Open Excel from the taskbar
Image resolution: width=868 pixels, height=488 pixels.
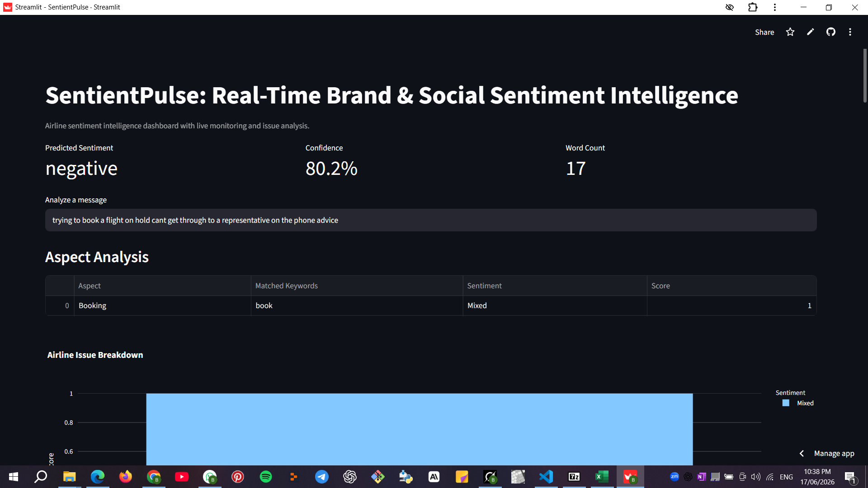602,477
